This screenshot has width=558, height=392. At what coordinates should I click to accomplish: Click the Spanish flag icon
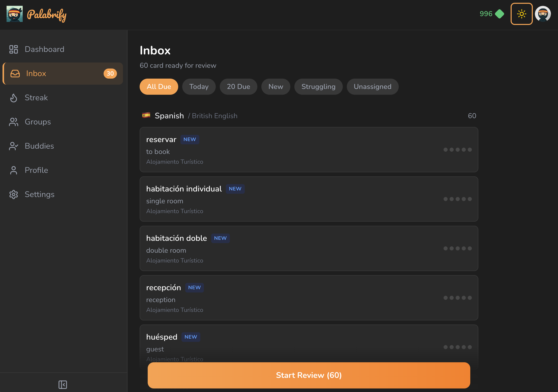(x=146, y=115)
